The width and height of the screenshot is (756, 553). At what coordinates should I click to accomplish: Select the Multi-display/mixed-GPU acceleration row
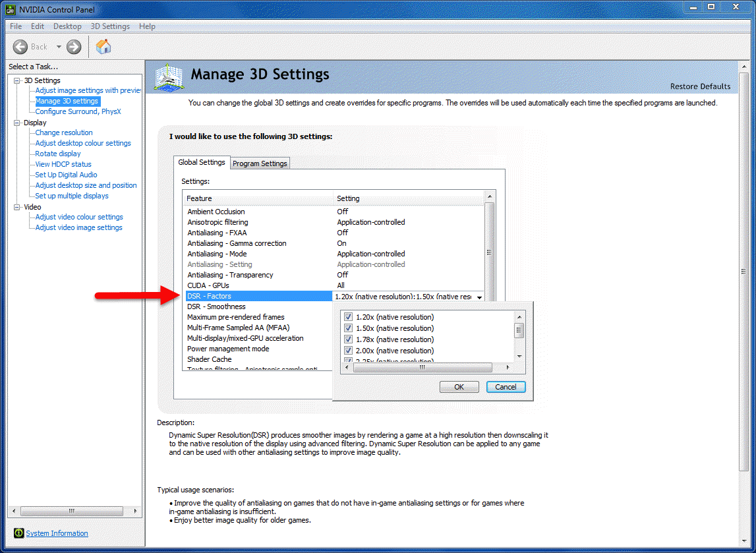click(x=259, y=338)
